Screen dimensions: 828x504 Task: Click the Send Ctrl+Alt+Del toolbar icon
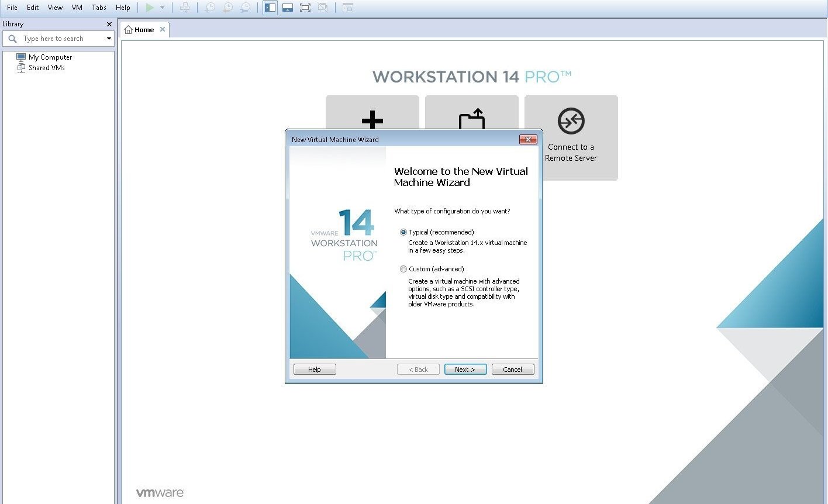tap(185, 8)
